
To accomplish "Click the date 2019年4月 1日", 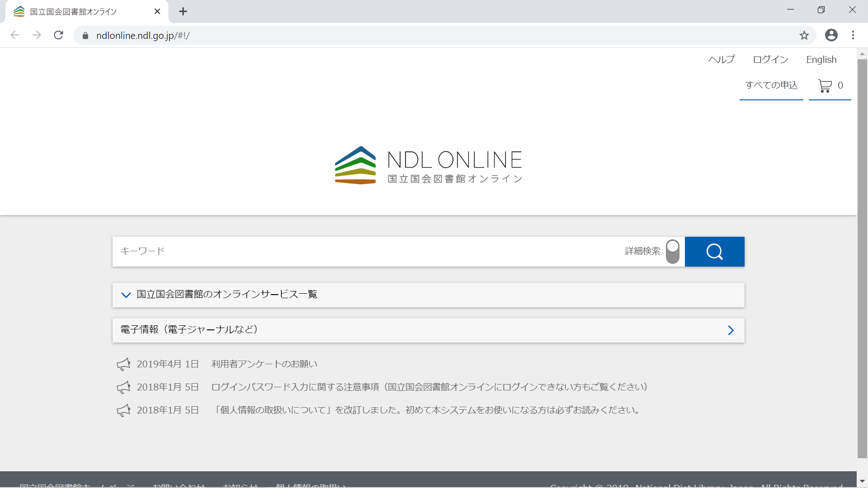I will click(x=168, y=364).
